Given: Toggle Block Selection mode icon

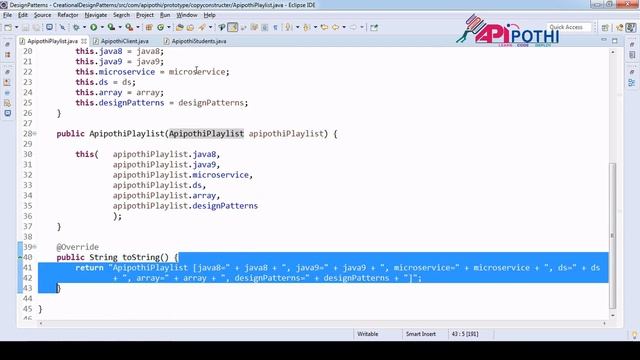Looking at the screenshot, I should [x=264, y=27].
